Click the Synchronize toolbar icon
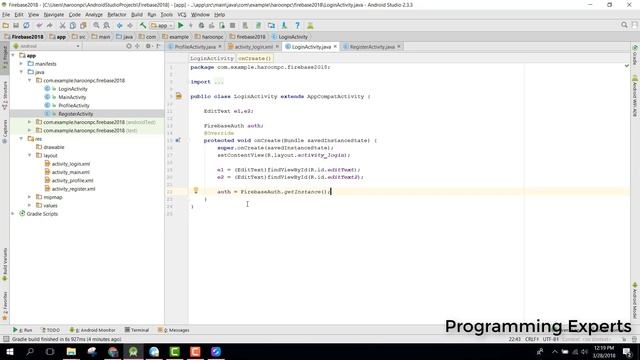The image size is (640, 360). (26, 25)
